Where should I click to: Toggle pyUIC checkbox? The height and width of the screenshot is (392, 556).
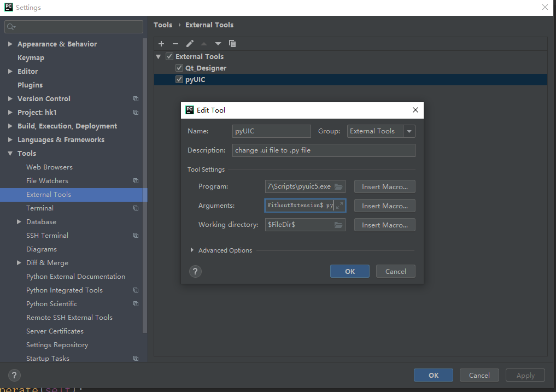pyautogui.click(x=179, y=79)
